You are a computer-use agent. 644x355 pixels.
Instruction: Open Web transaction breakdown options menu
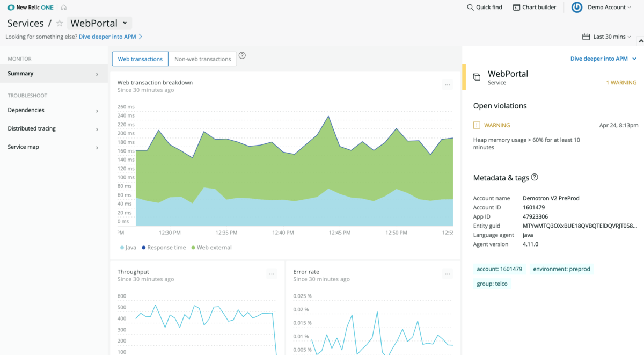click(x=447, y=85)
